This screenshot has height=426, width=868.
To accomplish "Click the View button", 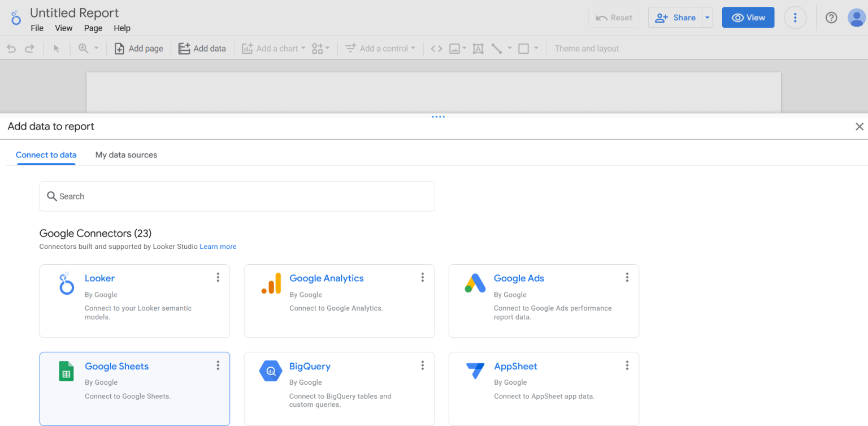I will (x=748, y=18).
